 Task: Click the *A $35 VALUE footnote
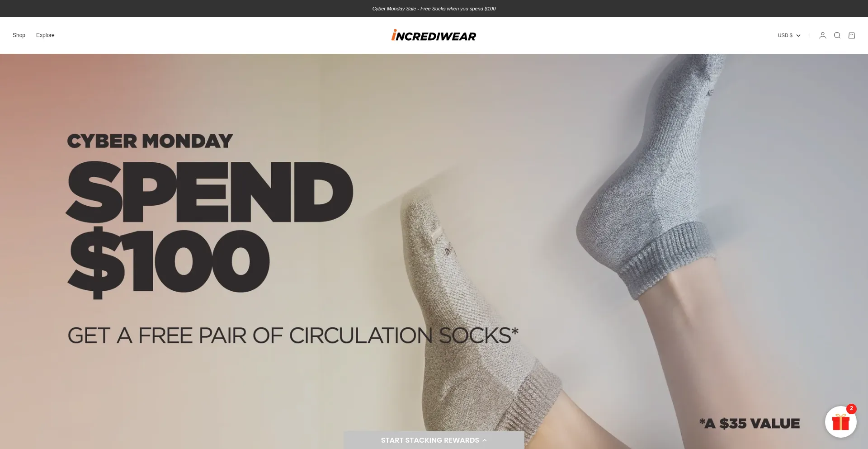point(750,424)
